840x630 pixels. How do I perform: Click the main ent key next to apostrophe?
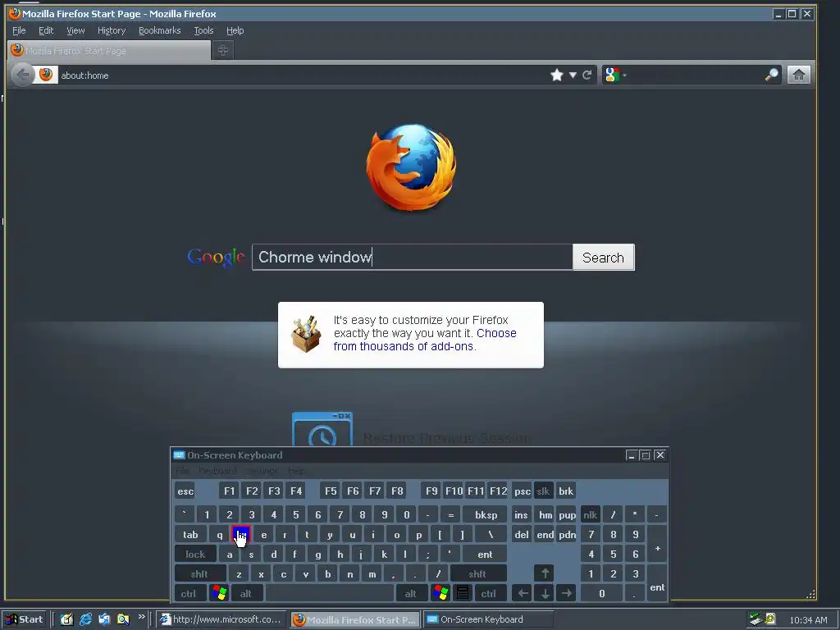click(485, 554)
